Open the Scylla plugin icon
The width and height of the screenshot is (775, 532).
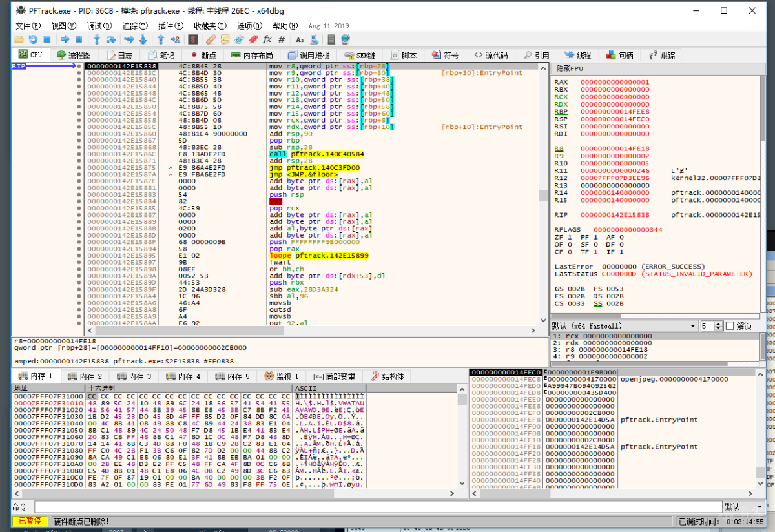(x=192, y=39)
